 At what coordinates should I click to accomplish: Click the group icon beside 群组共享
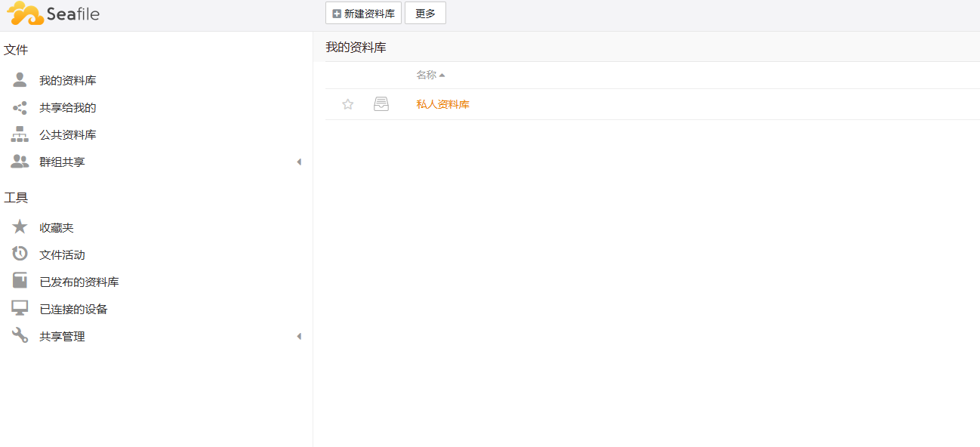pos(20,162)
